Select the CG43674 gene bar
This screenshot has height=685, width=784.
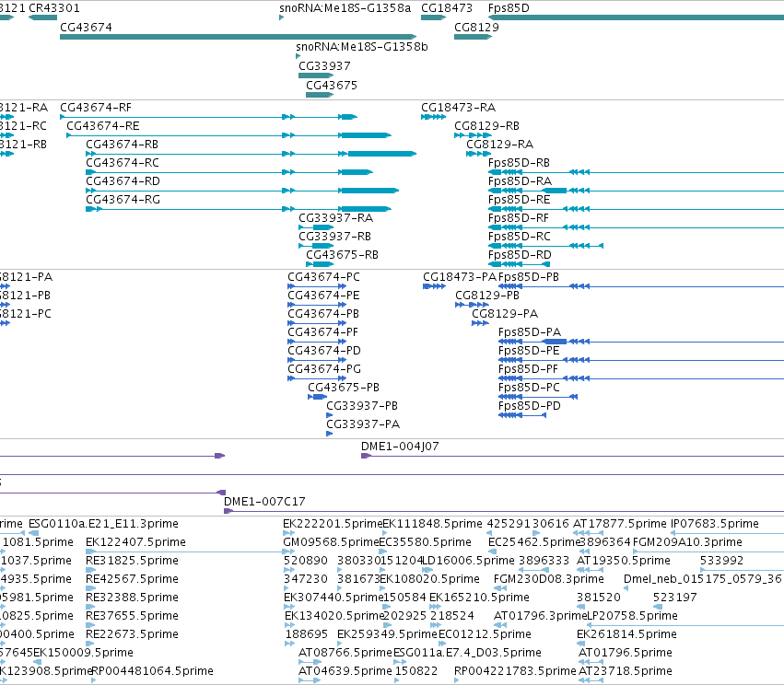tap(238, 37)
